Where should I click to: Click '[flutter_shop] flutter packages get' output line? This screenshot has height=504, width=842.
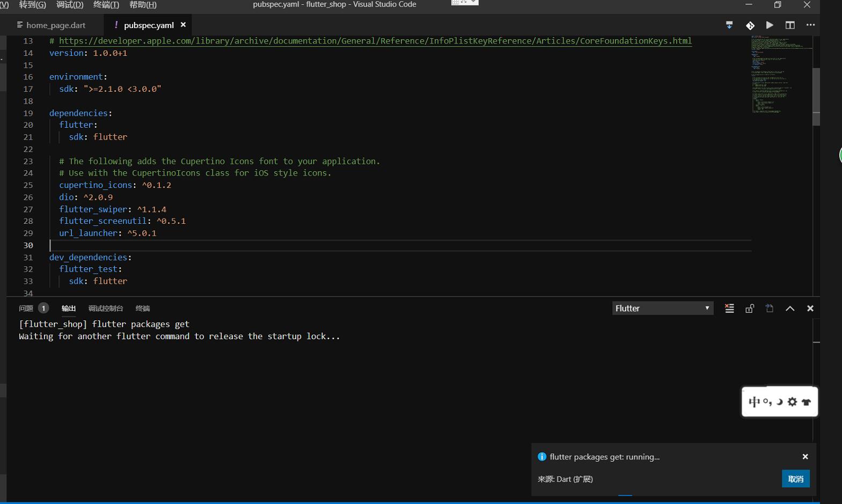coord(104,324)
